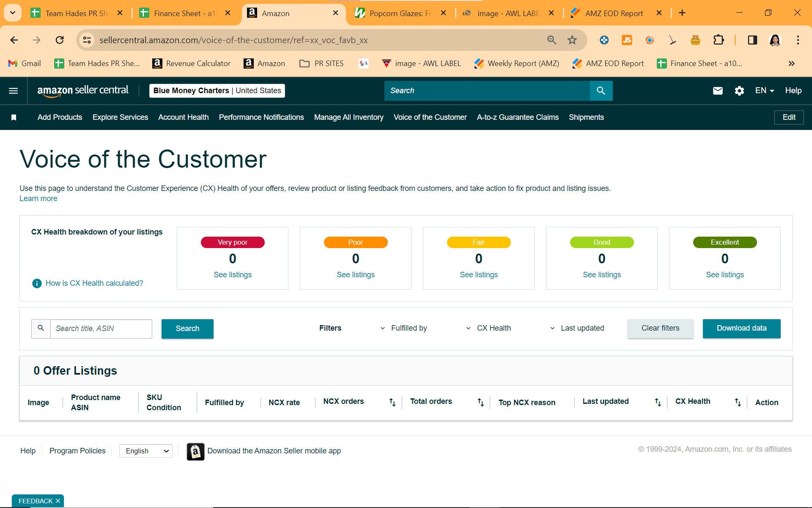The image size is (812, 508).
Task: Go to Shipments in navigation bar
Action: 586,117
